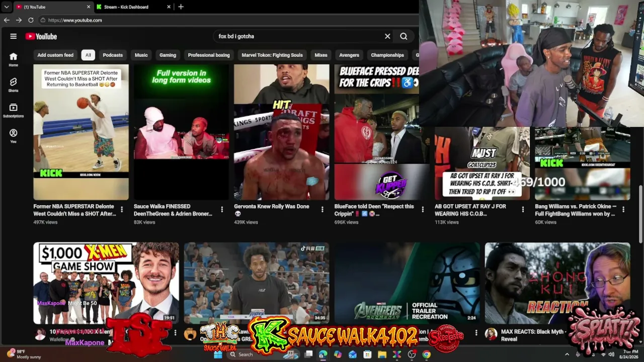Viewport: 644px width, 362px height.
Task: Go back in the browser
Action: coord(7,20)
